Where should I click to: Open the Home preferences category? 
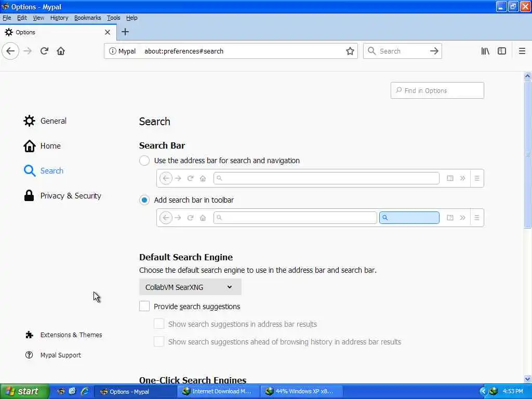[x=42, y=146]
